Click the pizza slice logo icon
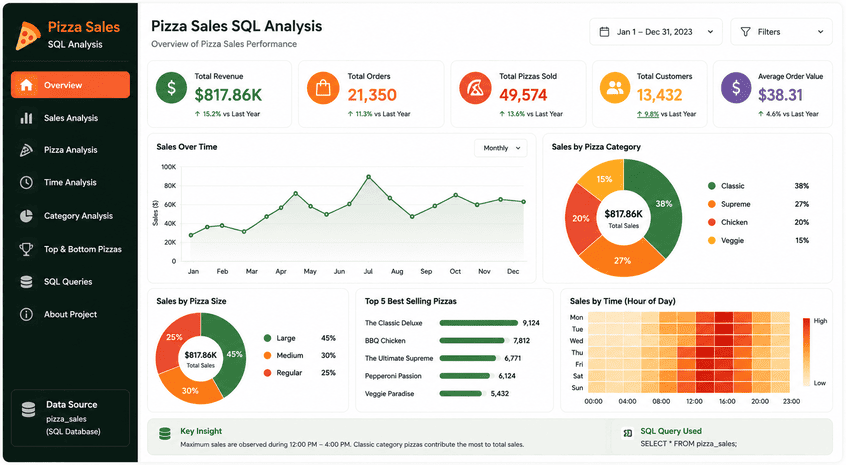Screen dimensions: 846x465 coord(28,36)
